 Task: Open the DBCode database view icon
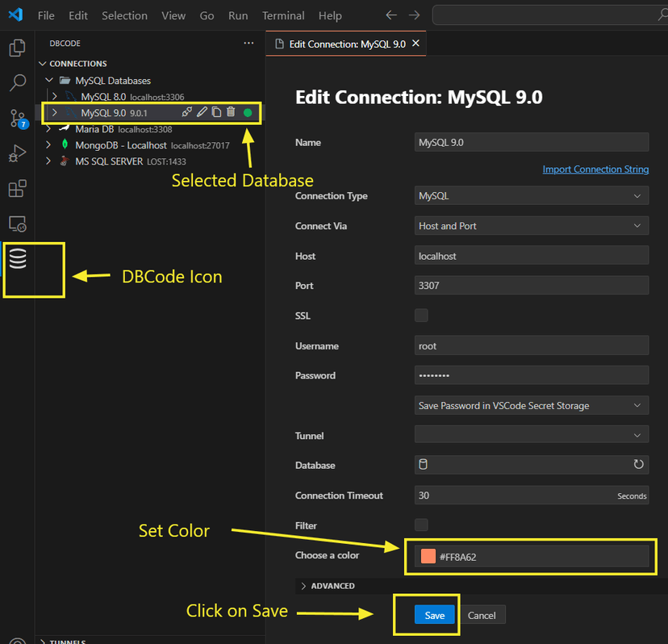pos(18,259)
